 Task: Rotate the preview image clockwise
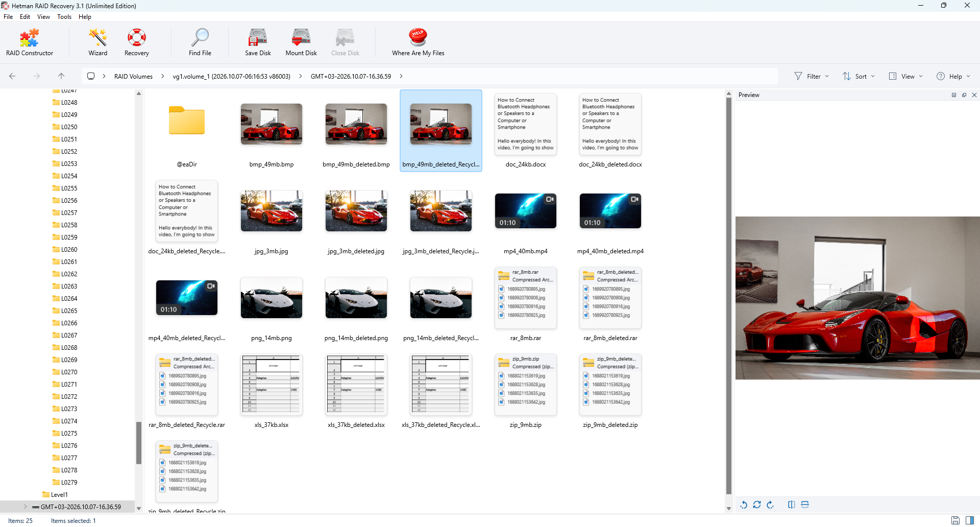770,505
